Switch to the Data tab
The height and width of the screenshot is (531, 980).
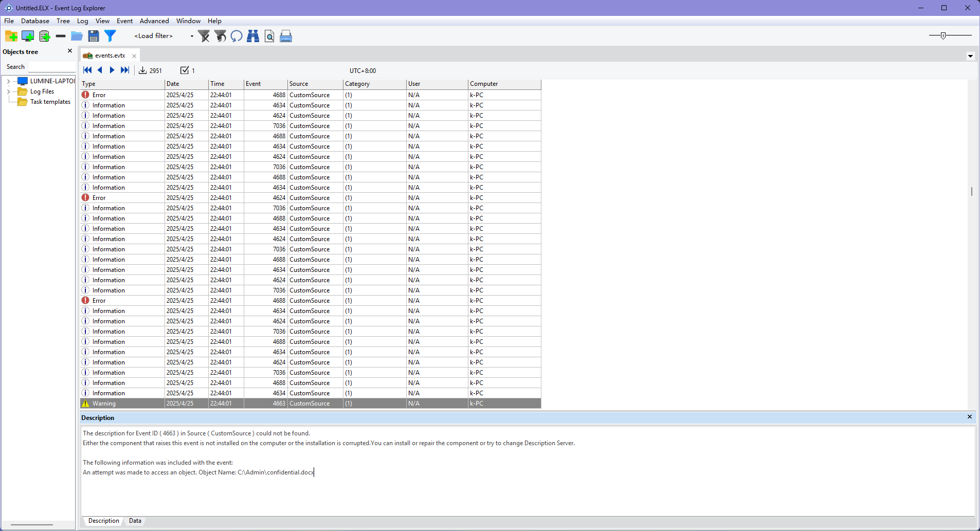point(135,521)
